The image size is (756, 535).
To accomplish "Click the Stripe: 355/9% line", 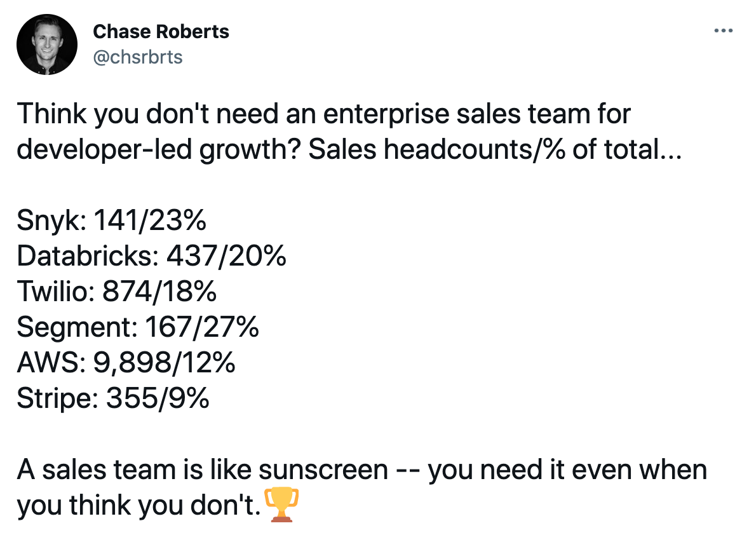I will tap(113, 398).
